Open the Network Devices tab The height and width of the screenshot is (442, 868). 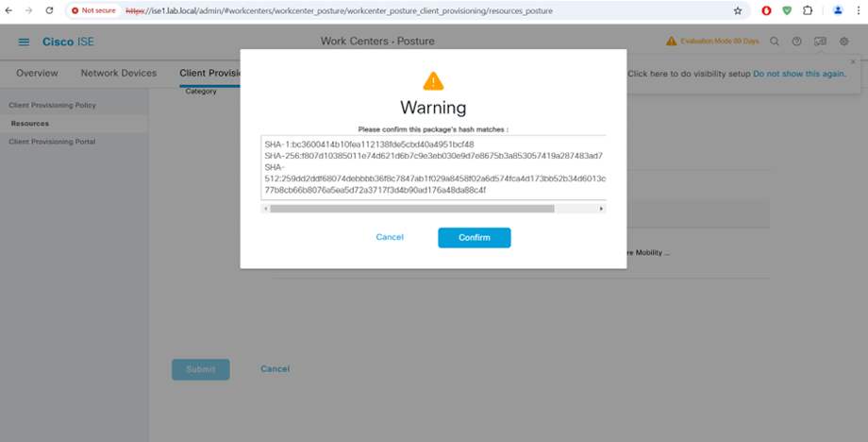tap(119, 73)
